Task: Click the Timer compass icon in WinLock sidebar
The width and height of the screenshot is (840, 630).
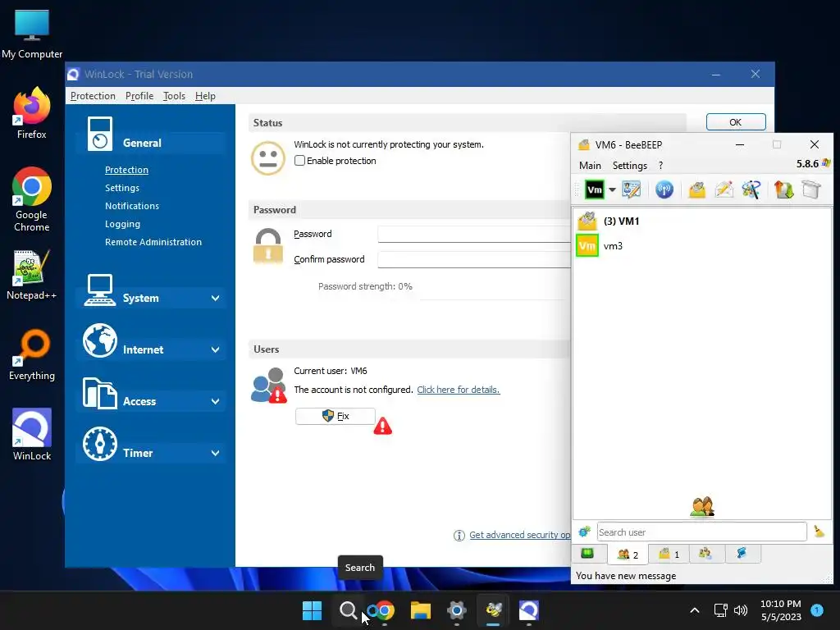Action: 99,444
